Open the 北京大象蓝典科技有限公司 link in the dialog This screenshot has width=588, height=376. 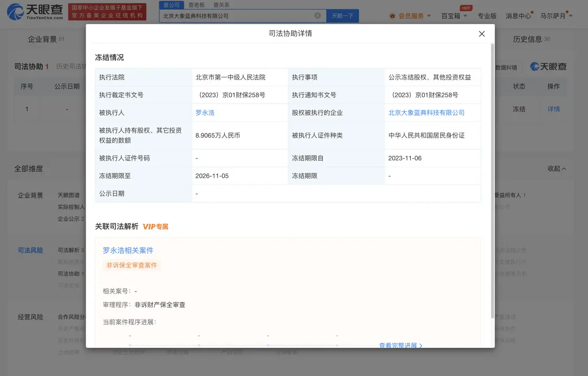426,112
